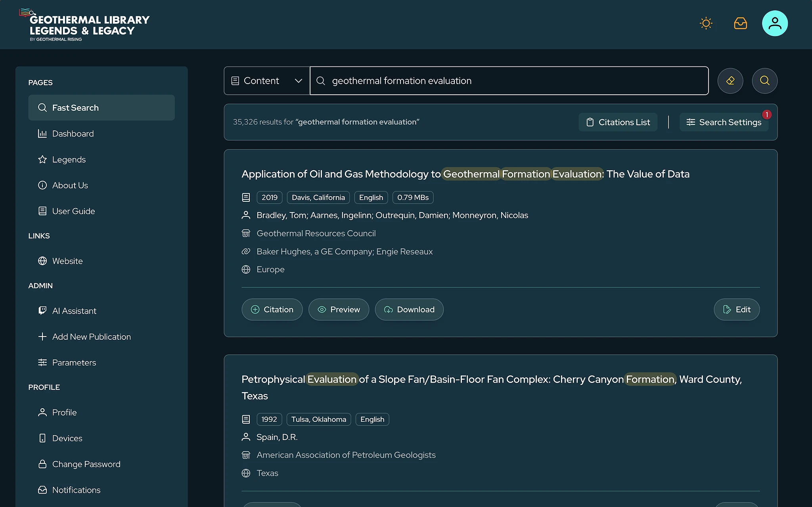The height and width of the screenshot is (507, 812).
Task: Click the Parameters sliders icon
Action: pyautogui.click(x=42, y=362)
